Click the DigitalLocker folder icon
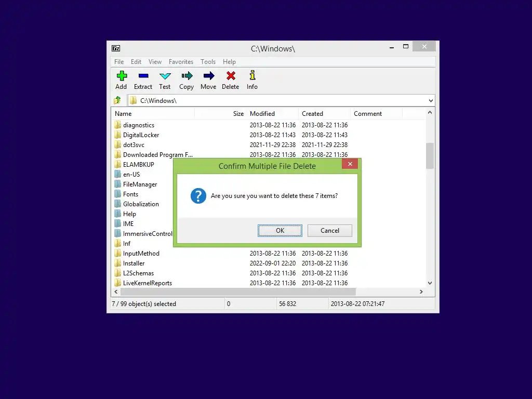Screen dimensions: 532x399 tap(118, 135)
